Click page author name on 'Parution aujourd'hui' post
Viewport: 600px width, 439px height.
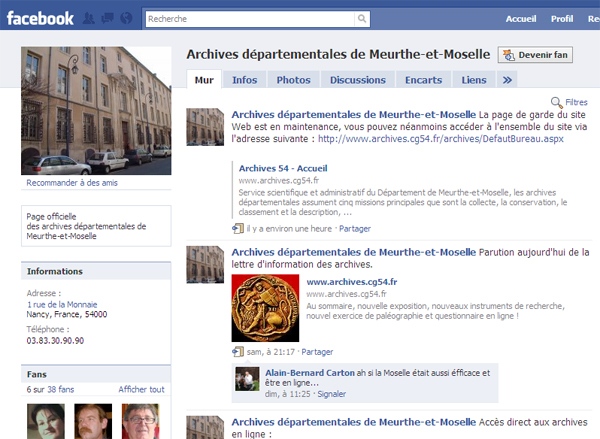pyautogui.click(x=354, y=252)
